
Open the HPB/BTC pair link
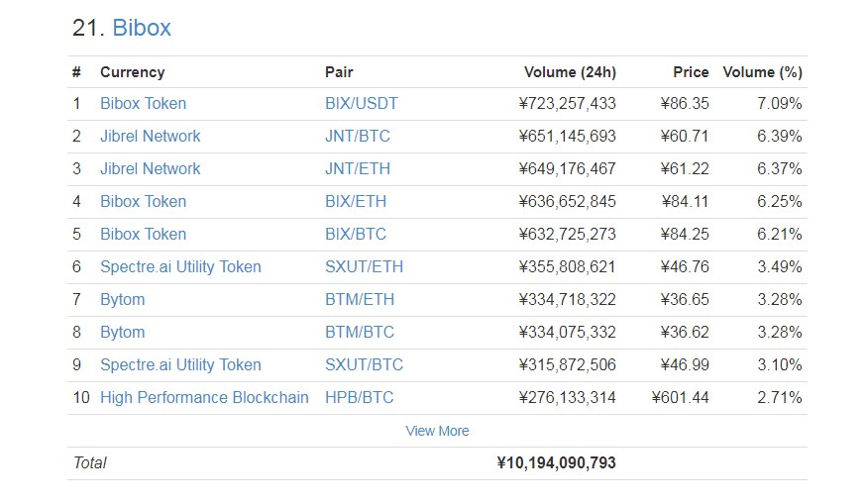[359, 397]
